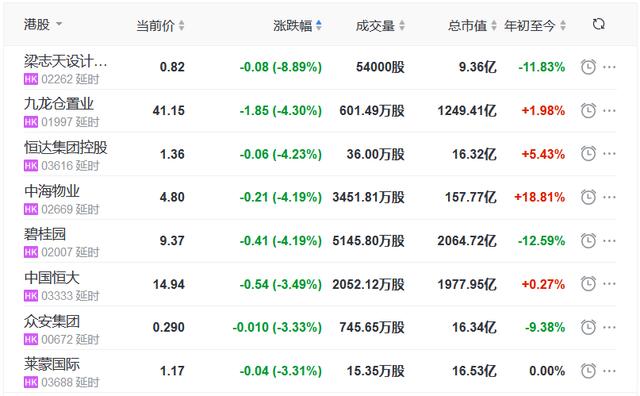Open 莱蒙国际 stock page
Viewport: 640px width, 396px height.
pyautogui.click(x=51, y=364)
